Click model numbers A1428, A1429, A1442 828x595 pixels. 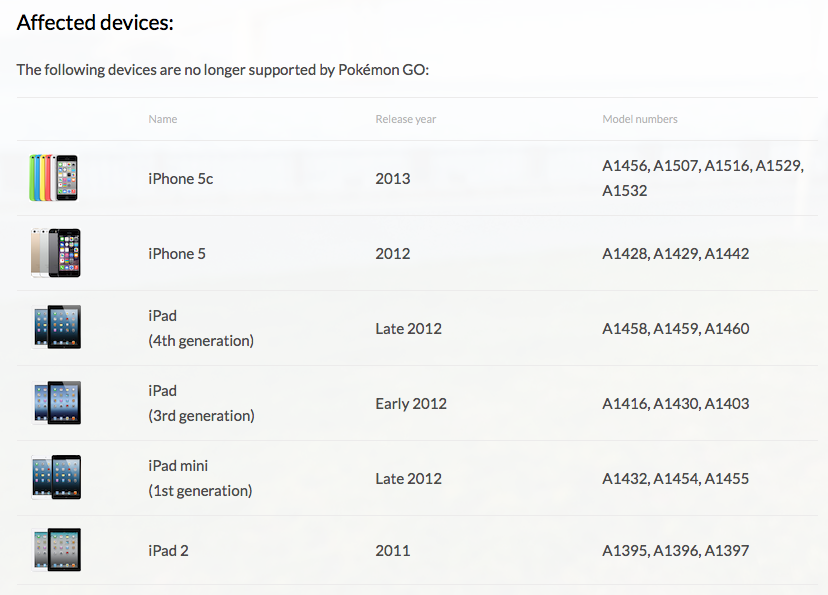tap(675, 254)
